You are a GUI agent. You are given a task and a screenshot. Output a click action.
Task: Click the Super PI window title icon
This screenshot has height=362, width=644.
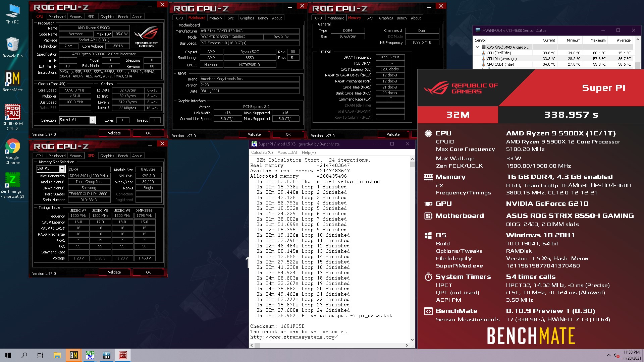[254, 144]
